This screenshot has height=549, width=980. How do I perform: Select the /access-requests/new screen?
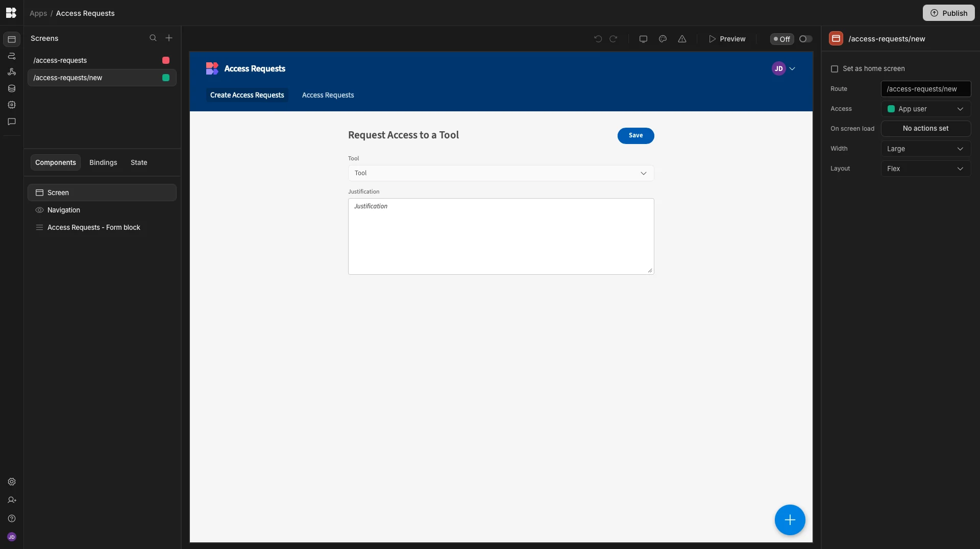(x=102, y=78)
